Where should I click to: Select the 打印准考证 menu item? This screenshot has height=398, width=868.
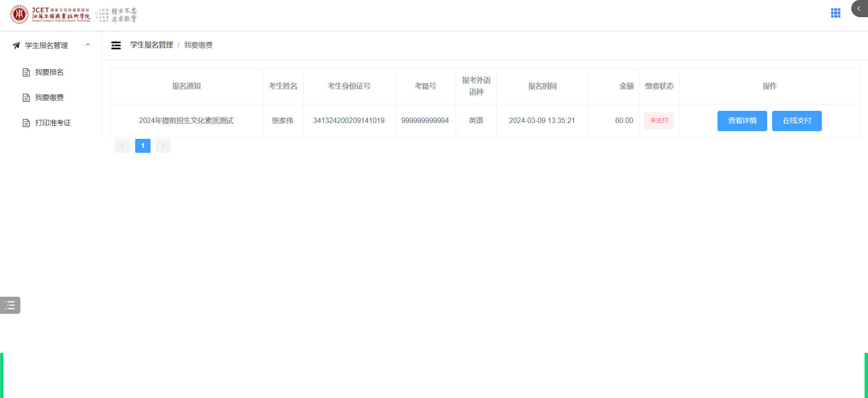tap(53, 123)
